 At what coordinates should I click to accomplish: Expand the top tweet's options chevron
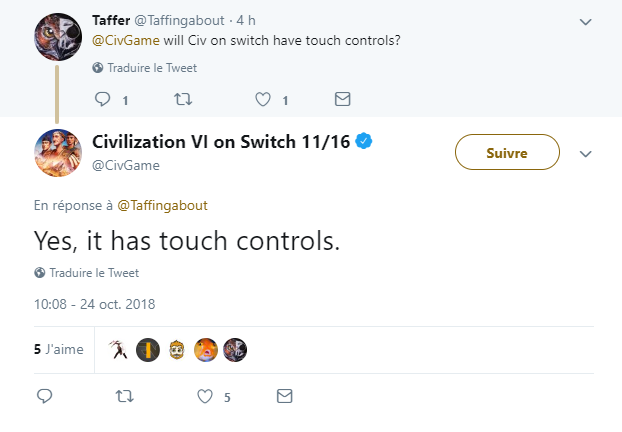(x=586, y=20)
